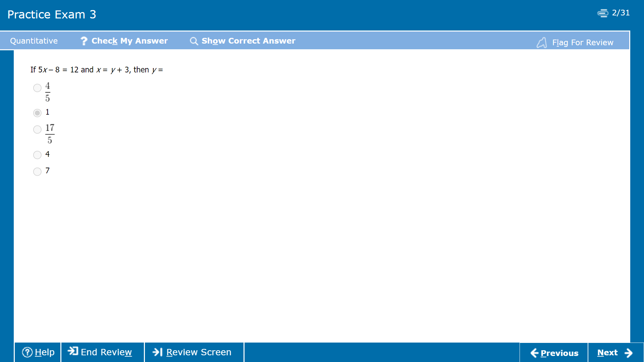Select the answer option 1
Viewport: 644px width, 362px height.
[x=37, y=113]
